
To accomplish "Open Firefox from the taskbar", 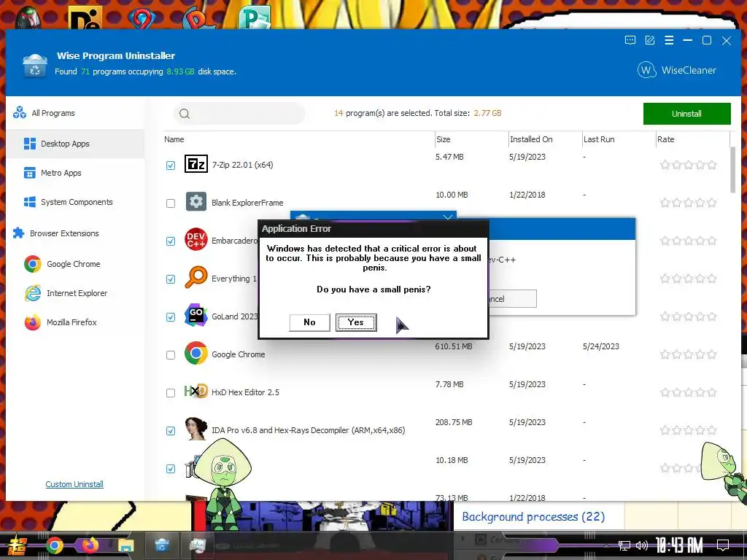I will (x=90, y=545).
